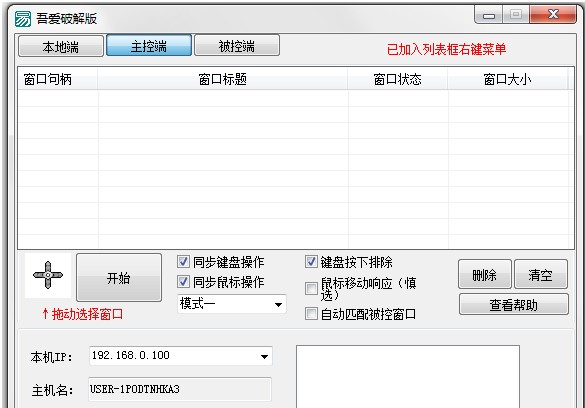The image size is (585, 408).
Task: Minimize the 吾爱破解版 window
Action: click(x=488, y=15)
